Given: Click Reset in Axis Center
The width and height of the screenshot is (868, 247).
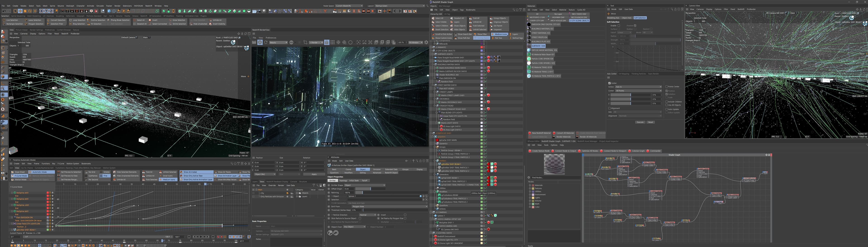Looking at the screenshot, I should pyautogui.click(x=651, y=122).
